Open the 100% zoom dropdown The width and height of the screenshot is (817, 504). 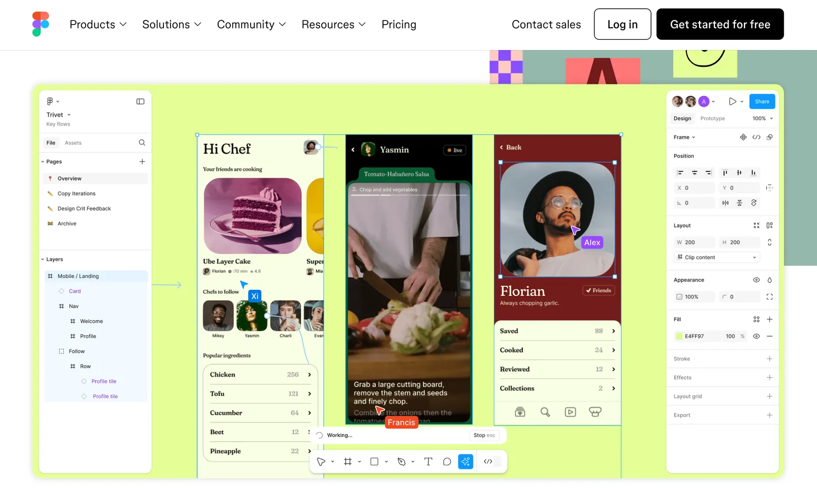tap(762, 118)
